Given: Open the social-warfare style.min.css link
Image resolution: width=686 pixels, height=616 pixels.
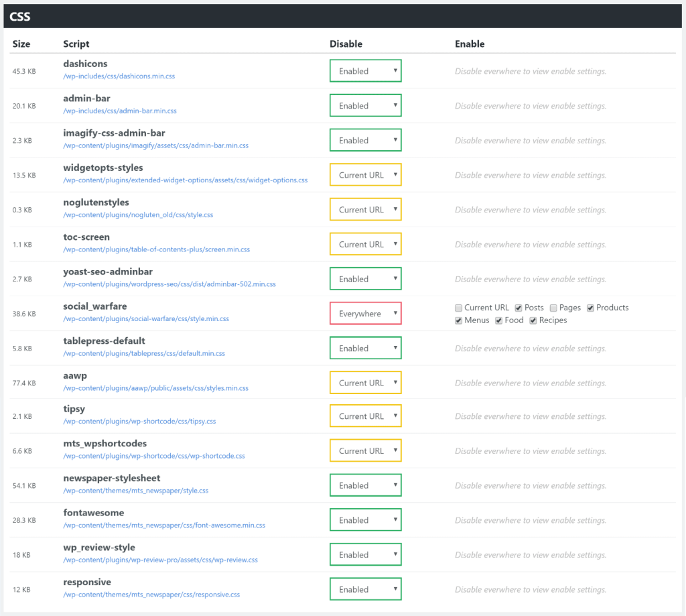Looking at the screenshot, I should 146,318.
